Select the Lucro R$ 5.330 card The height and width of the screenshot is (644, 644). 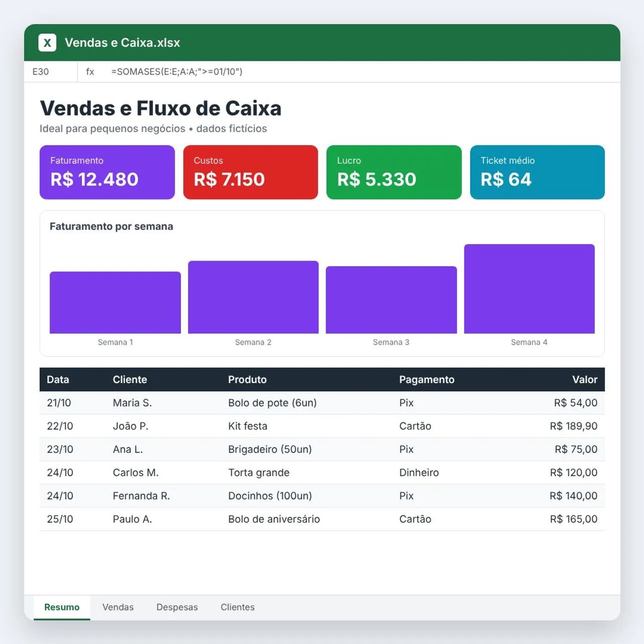[394, 172]
